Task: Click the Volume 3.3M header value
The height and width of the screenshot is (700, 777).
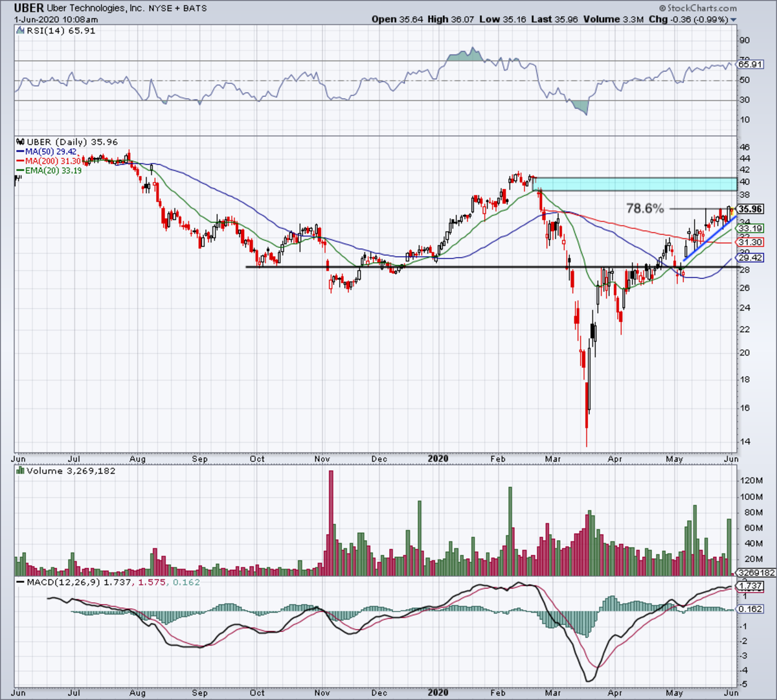Action: coord(613,19)
